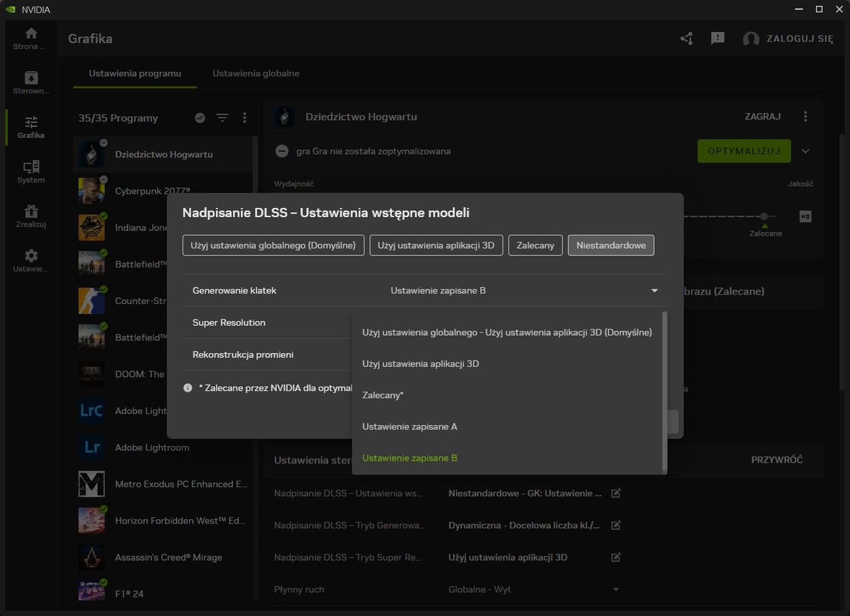Screen dimensions: 850x616
Task: Select Adobe Lightroom Classic LrC icon
Action: 92,411
